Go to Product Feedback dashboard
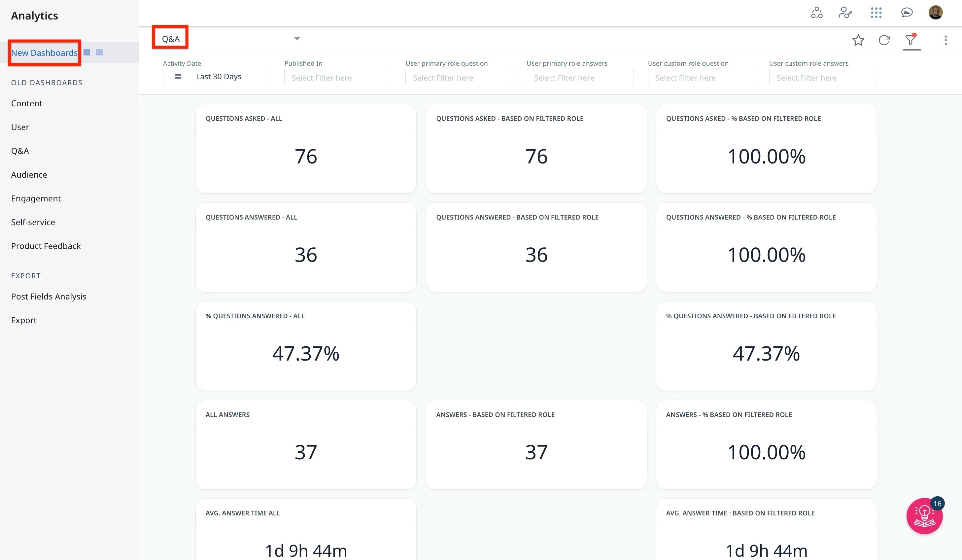 pos(46,246)
